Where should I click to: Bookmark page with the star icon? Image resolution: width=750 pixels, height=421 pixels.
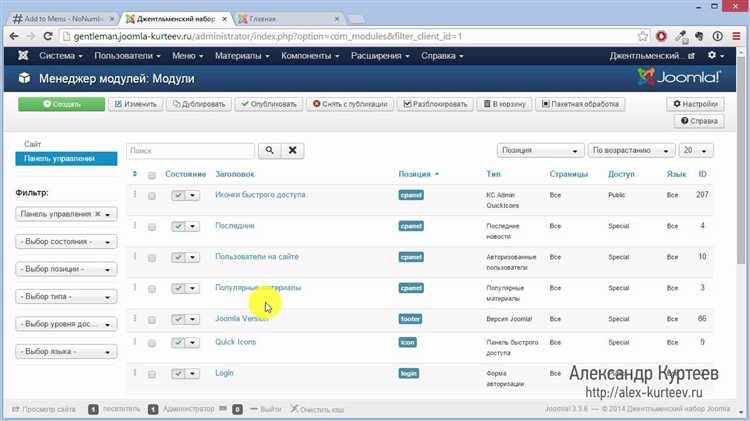click(x=642, y=36)
